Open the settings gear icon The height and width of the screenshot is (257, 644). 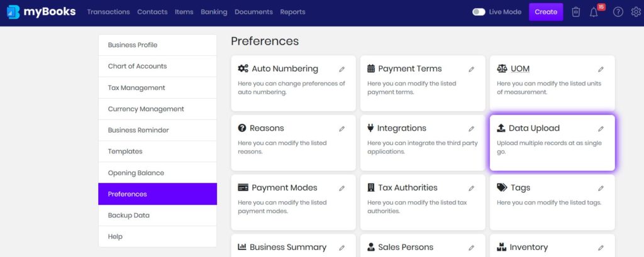(x=636, y=12)
